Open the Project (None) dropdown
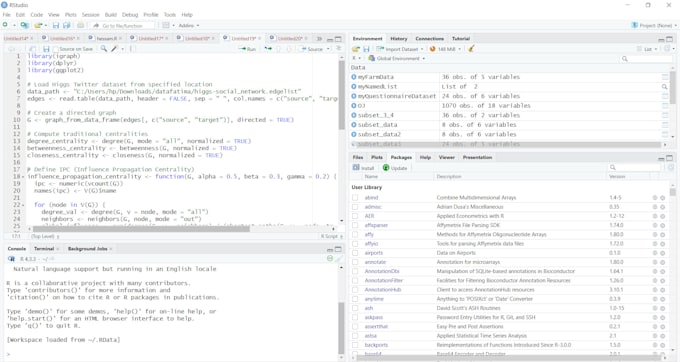 pyautogui.click(x=653, y=26)
